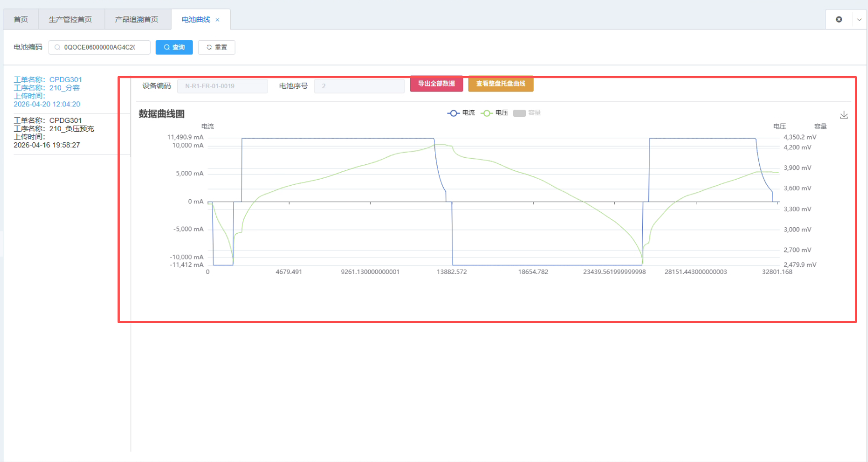868x462 pixels.
Task: Click the 电池编码 label
Action: click(28, 47)
